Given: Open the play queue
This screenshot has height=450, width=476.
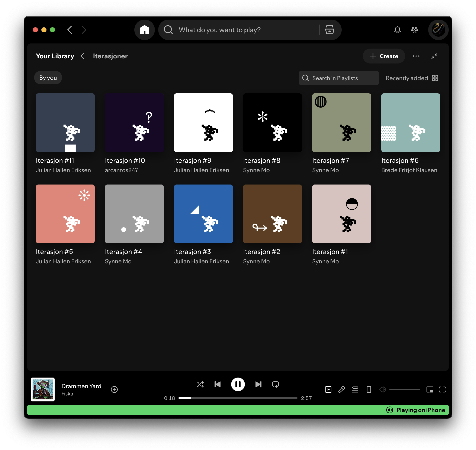Looking at the screenshot, I should 355,389.
